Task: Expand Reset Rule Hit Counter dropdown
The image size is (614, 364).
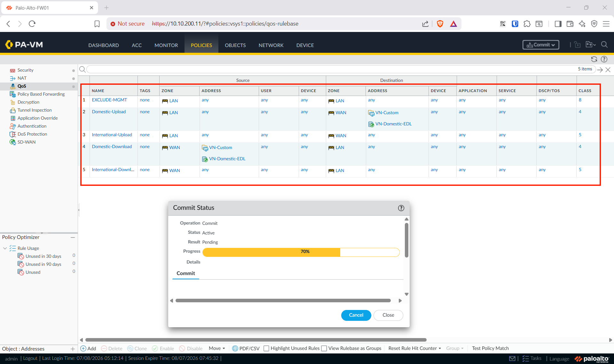Action: (x=414, y=348)
